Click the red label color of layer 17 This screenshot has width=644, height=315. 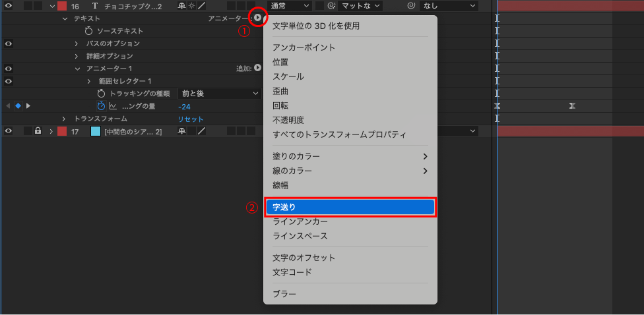(x=62, y=131)
